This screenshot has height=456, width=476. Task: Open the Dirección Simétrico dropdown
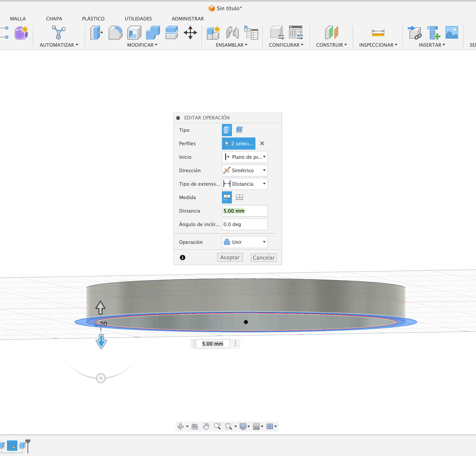click(245, 170)
